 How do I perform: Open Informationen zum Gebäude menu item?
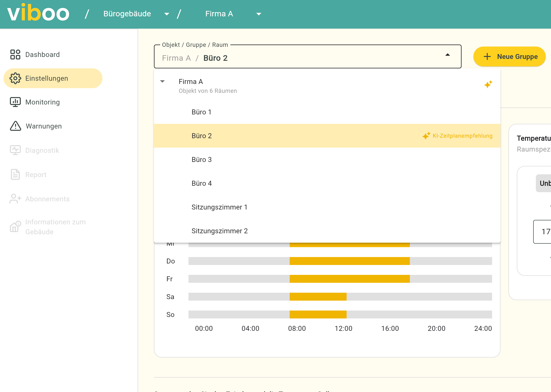click(x=55, y=227)
